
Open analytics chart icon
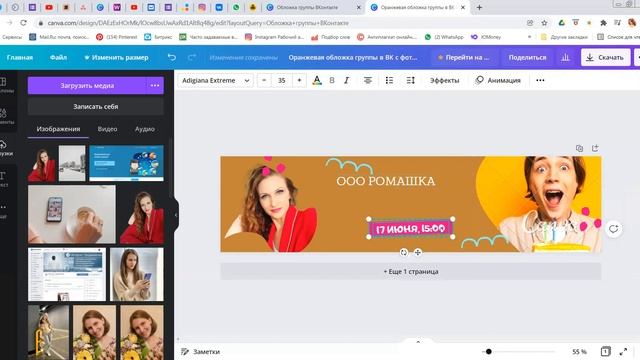tap(565, 58)
